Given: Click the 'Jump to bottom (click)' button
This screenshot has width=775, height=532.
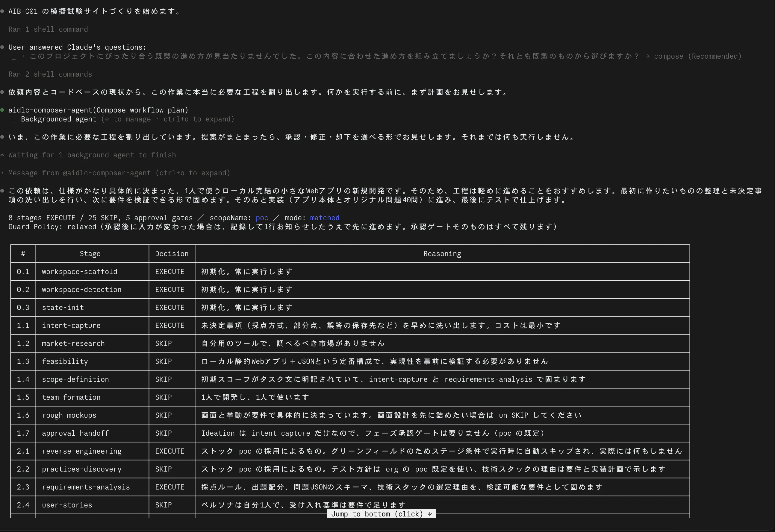Looking at the screenshot, I should [381, 514].
